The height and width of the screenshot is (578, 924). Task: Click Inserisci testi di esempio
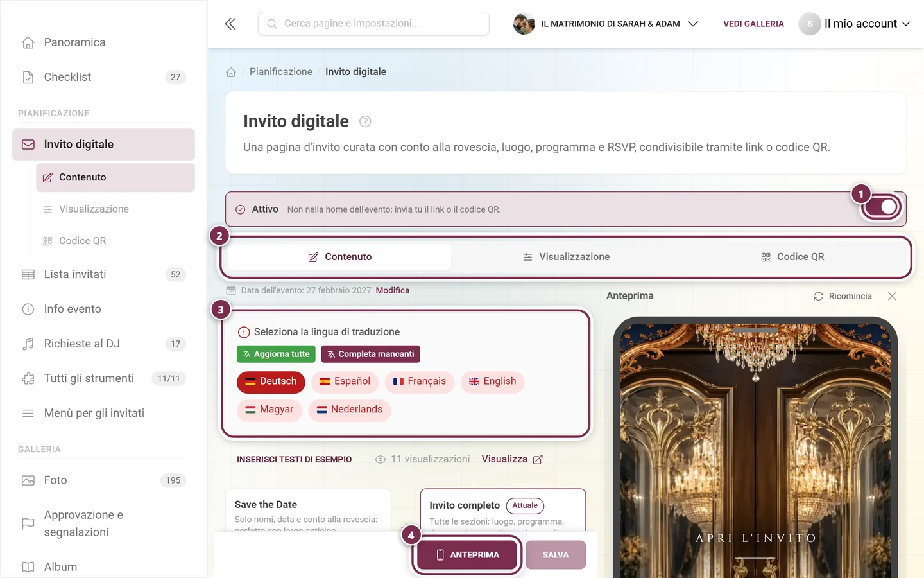[294, 459]
